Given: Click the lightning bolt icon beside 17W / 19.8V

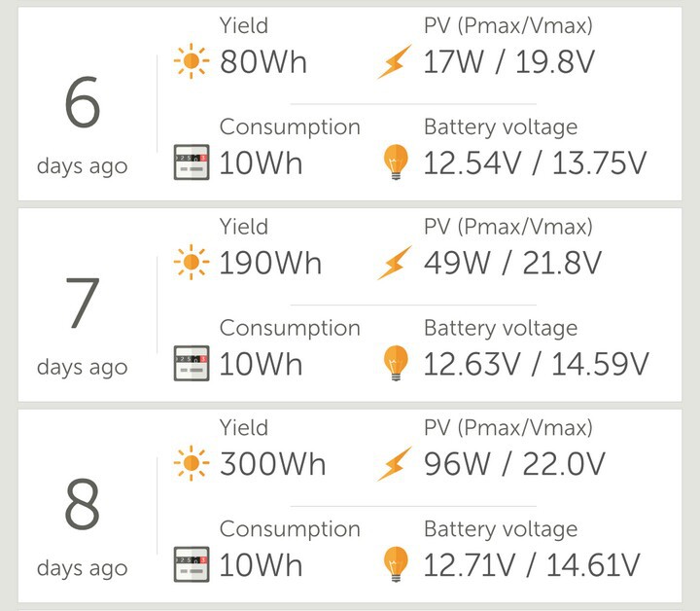Looking at the screenshot, I should click(x=395, y=61).
